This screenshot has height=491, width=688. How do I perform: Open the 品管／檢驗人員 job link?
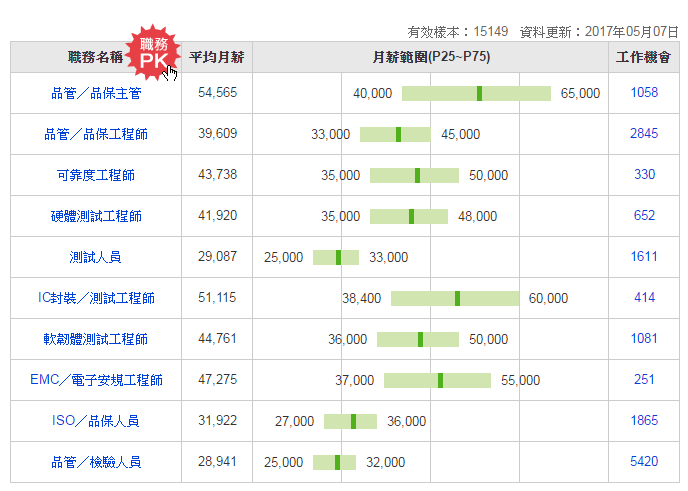tap(96, 462)
